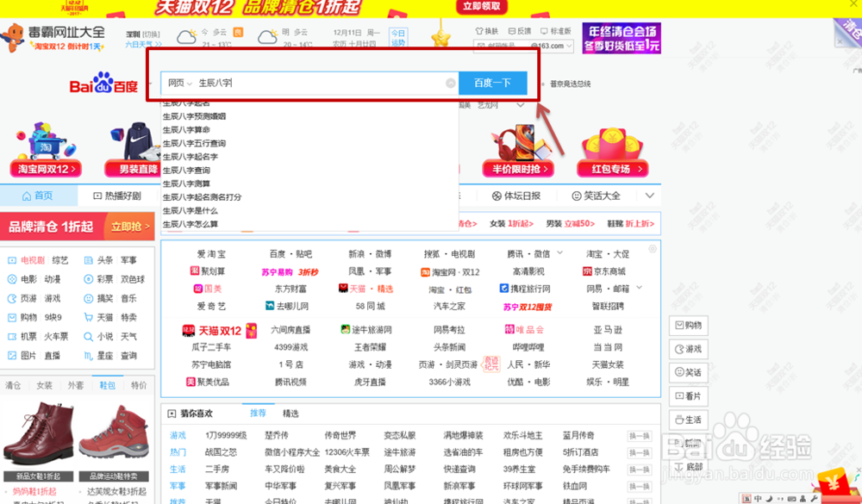Screen dimensions: 862x504
Task: Select the 精选 tab in 猜你喜欢
Action: click(x=290, y=414)
